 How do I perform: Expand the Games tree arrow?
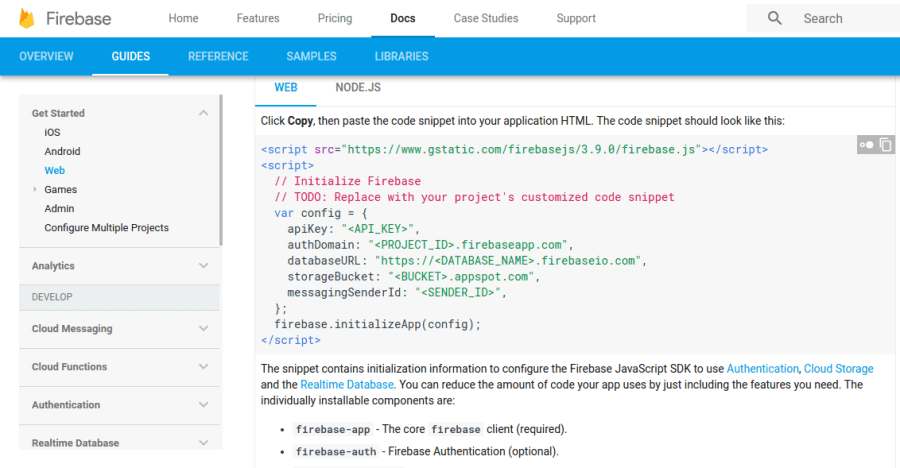pos(35,189)
